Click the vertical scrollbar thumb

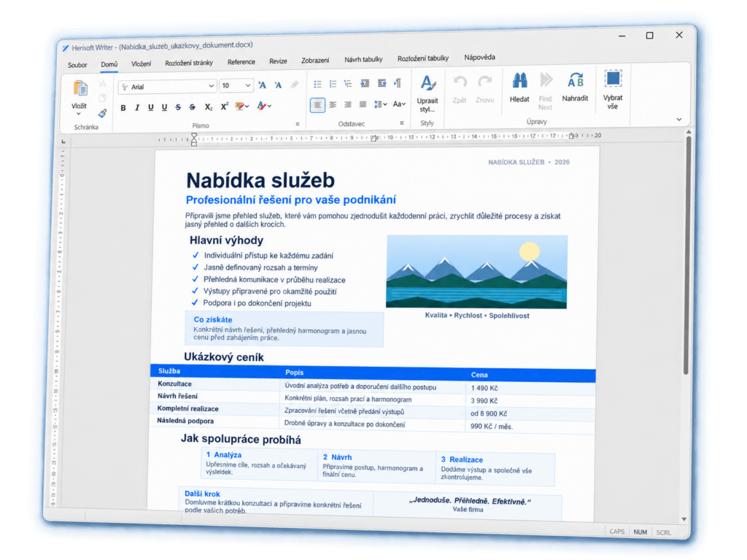pos(687,256)
